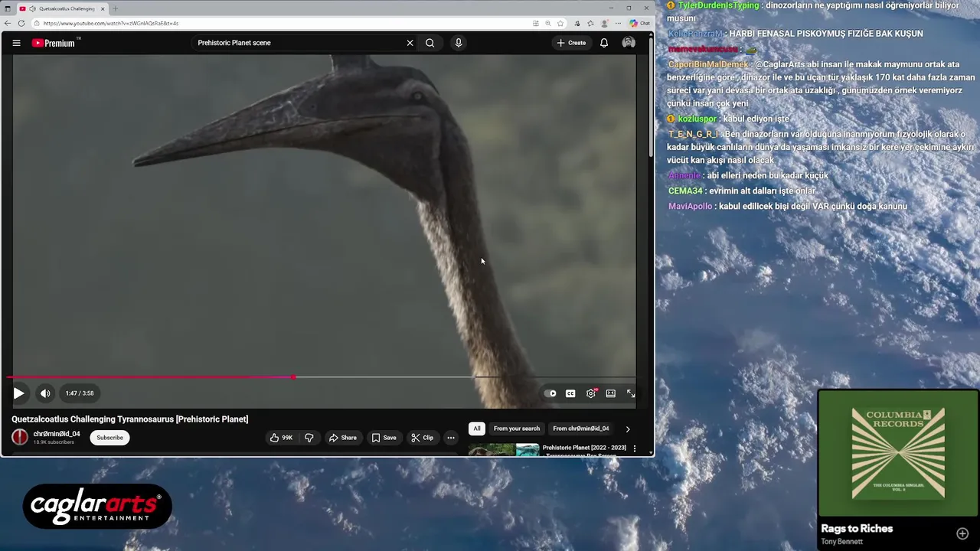Image resolution: width=980 pixels, height=551 pixels.
Task: Open tab actions menu icon
Action: pos(8,8)
